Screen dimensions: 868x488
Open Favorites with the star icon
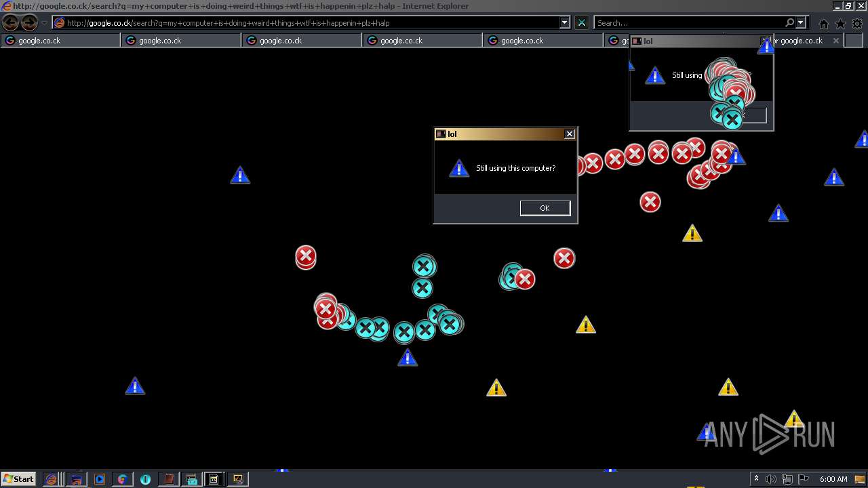[840, 24]
